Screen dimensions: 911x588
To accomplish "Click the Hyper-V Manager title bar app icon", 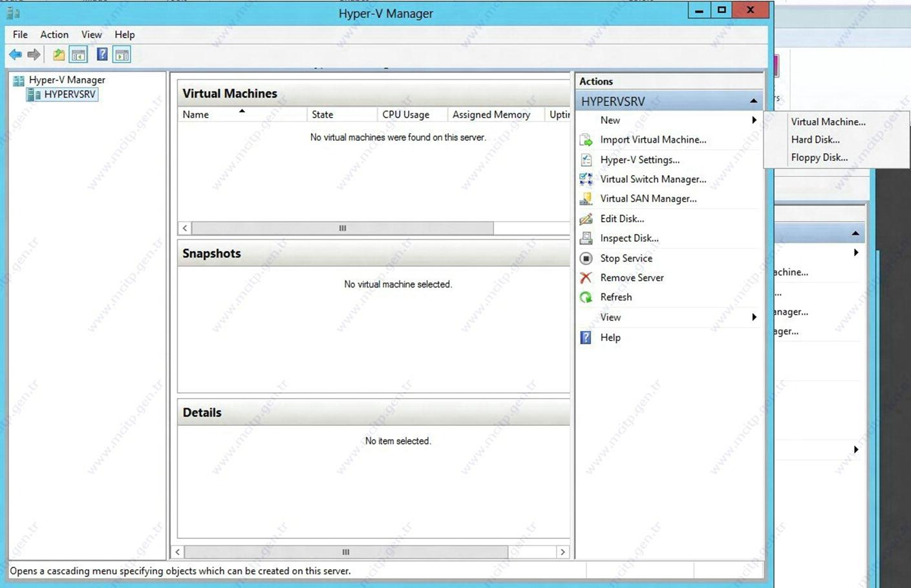I will point(13,13).
